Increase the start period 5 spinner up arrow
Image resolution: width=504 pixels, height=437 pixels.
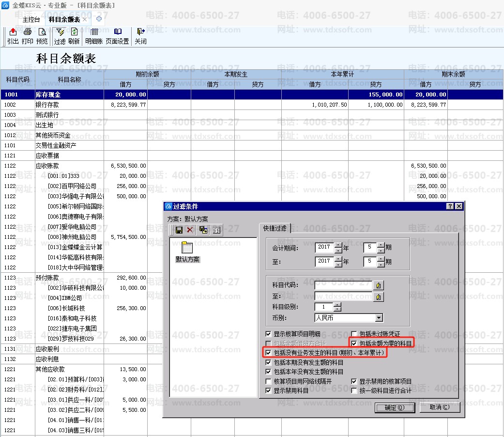[381, 245]
